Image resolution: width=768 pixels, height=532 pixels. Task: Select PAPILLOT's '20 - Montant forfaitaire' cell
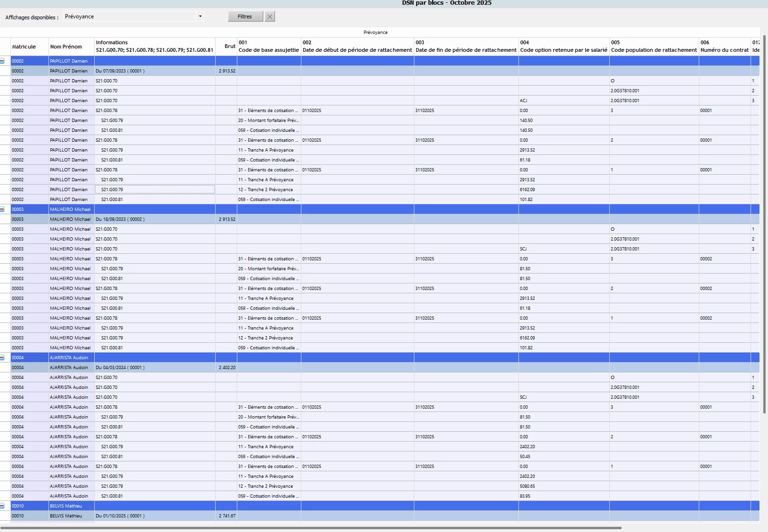(268, 121)
